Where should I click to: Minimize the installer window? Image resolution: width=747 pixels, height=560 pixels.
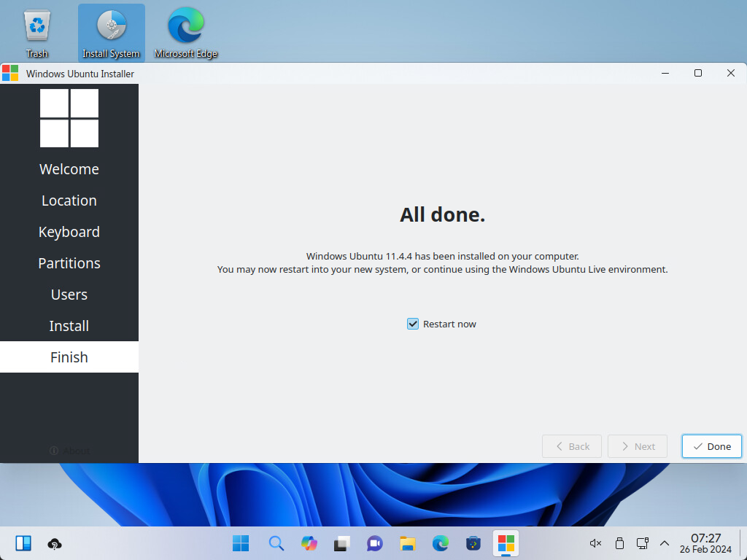665,74
